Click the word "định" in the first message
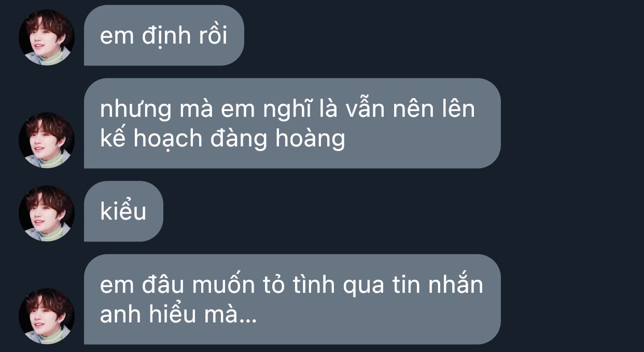The height and width of the screenshot is (352, 644). (160, 37)
